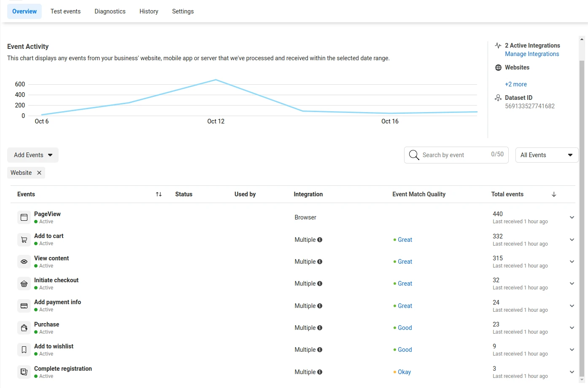Click the vertical scrollbar on the right
This screenshot has width=588, height=388.
tap(582, 211)
